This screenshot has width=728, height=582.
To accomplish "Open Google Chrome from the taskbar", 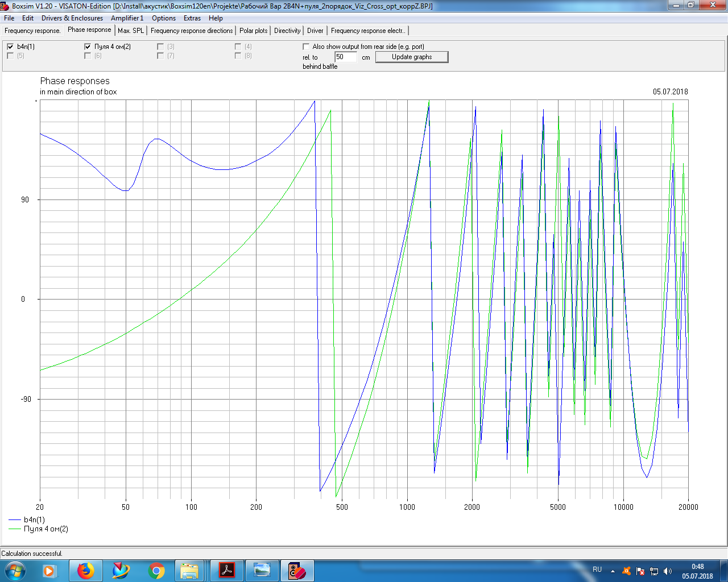I will (x=156, y=570).
